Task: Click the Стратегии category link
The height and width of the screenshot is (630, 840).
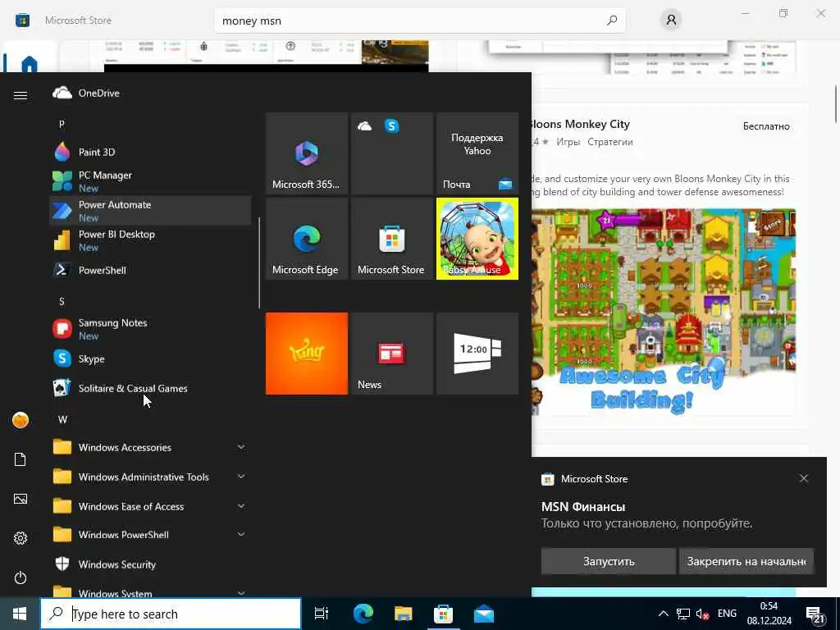Action: (x=610, y=142)
